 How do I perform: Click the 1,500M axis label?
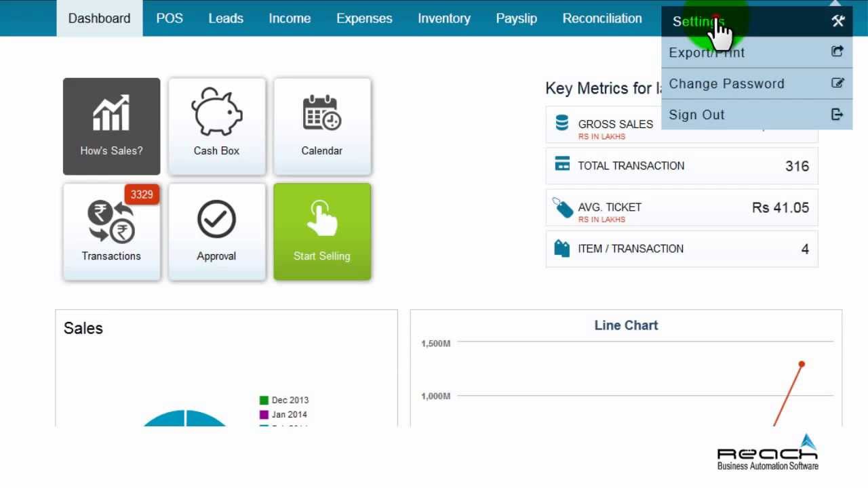435,344
